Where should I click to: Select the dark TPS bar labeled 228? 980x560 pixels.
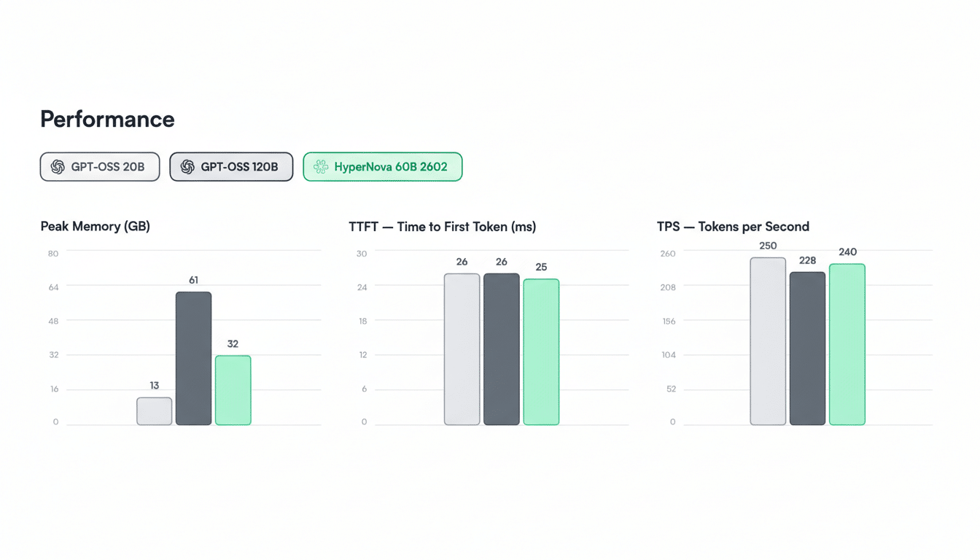(x=807, y=348)
